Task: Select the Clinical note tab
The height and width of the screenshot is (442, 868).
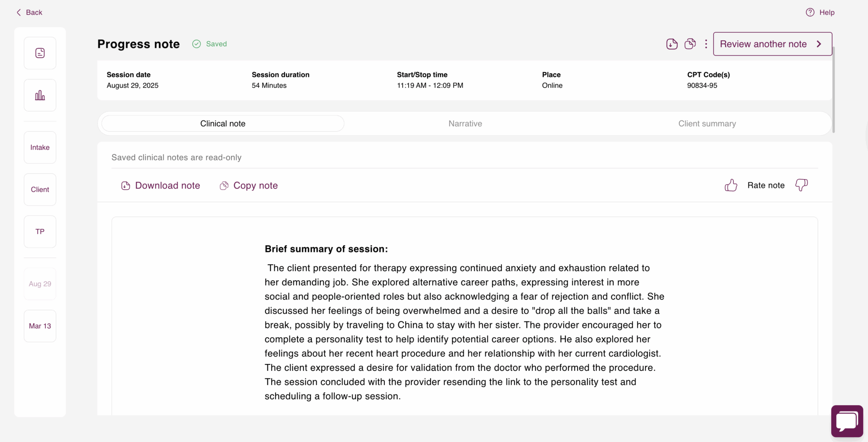Action: [223, 123]
